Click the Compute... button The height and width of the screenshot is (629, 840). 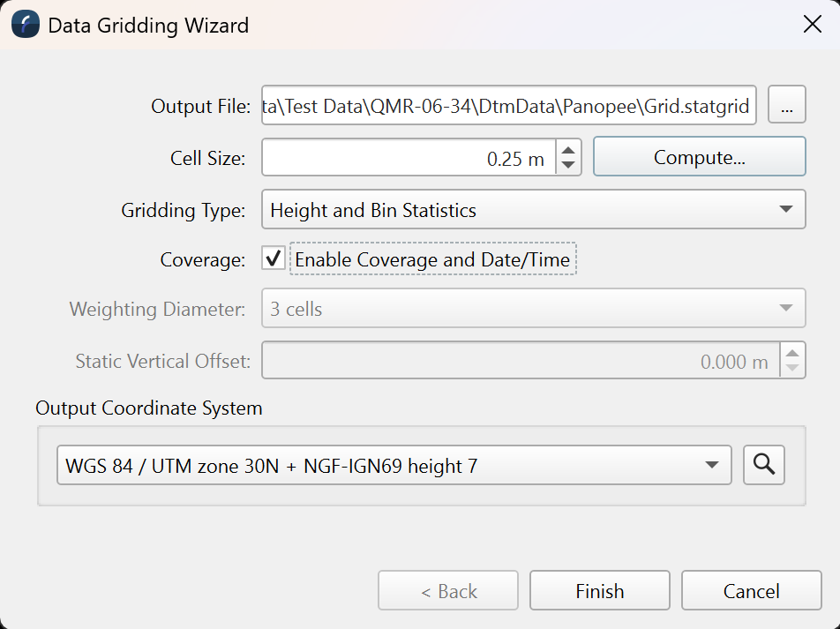[x=699, y=157]
